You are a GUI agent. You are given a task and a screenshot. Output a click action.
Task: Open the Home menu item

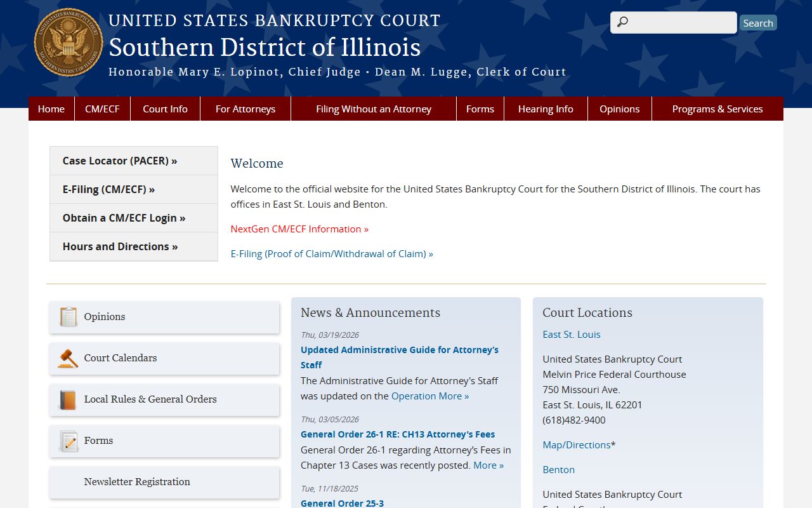51,109
